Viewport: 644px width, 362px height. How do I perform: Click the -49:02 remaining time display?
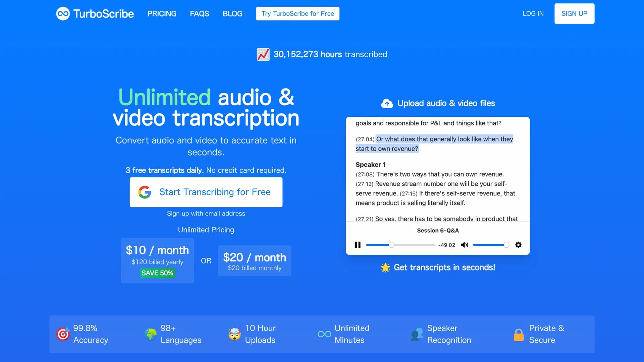(446, 245)
